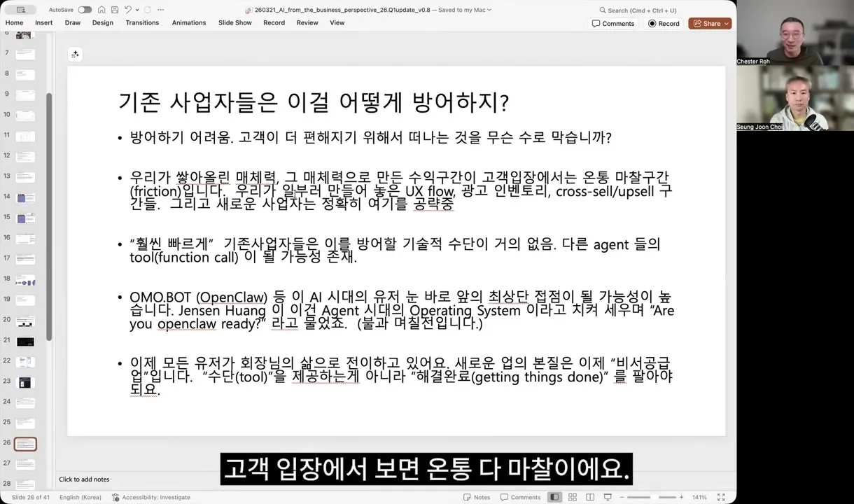Open Comments from the top right
This screenshot has height=504, width=854.
tap(613, 23)
